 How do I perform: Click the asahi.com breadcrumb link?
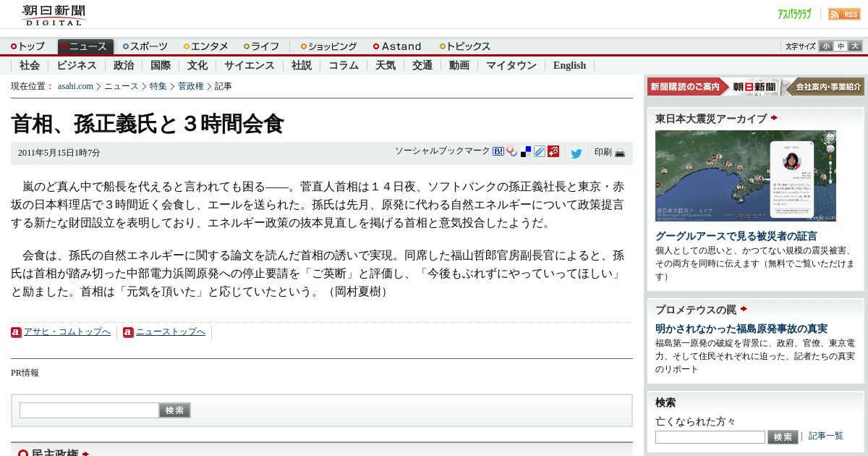click(75, 86)
